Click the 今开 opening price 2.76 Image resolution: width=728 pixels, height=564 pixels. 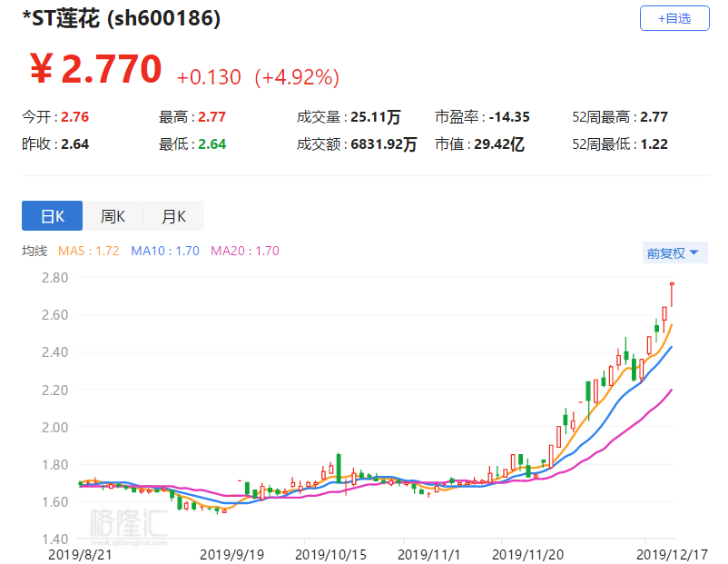click(x=74, y=116)
